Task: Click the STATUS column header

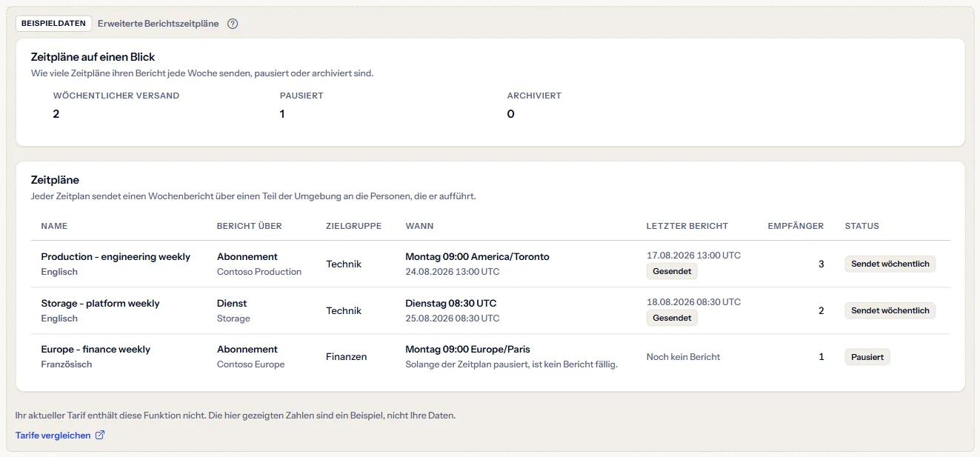Action: pos(862,226)
